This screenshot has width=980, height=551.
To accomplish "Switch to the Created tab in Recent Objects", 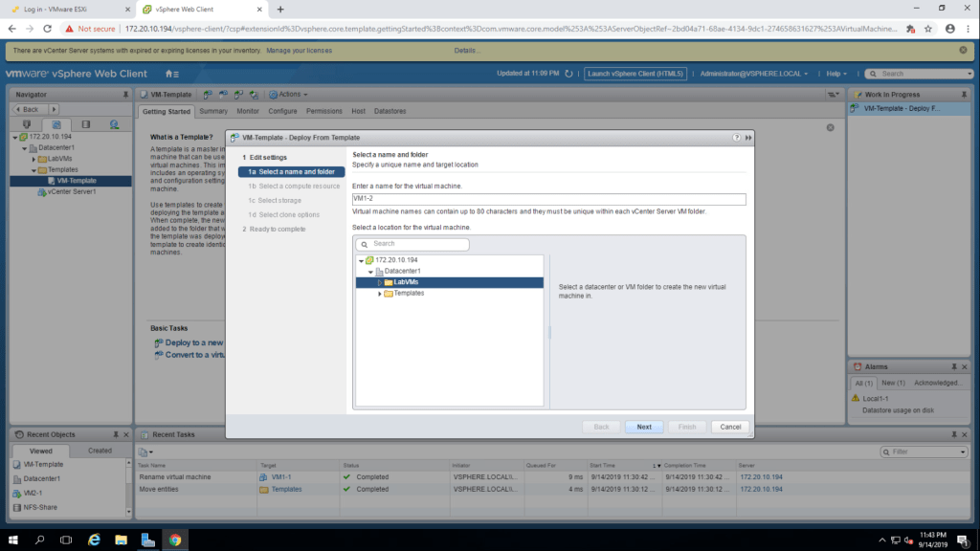I will (100, 451).
